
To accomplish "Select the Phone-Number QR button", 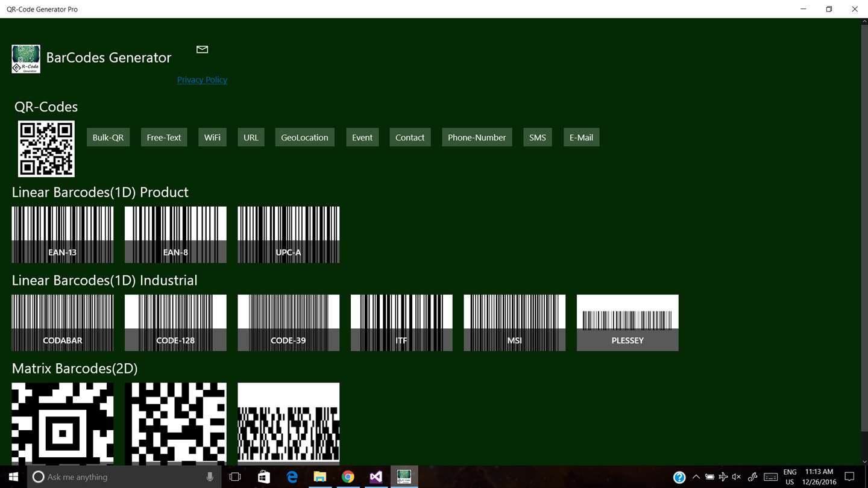I will click(477, 137).
